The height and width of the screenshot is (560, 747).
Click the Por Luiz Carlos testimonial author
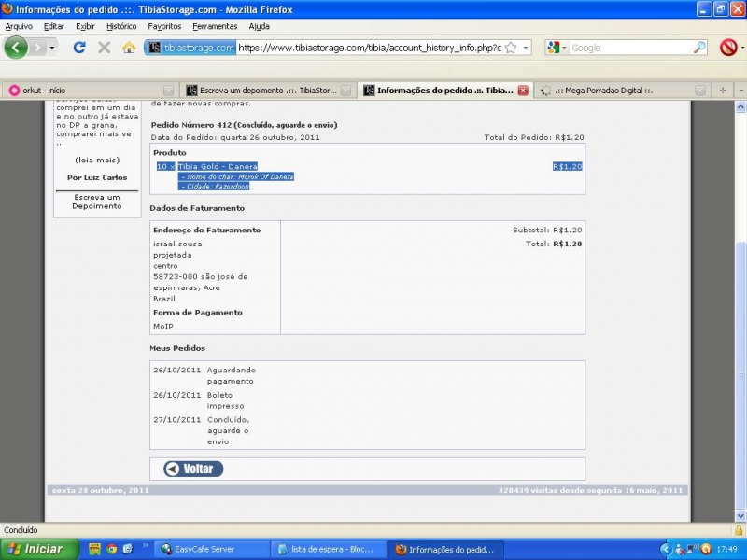pos(97,177)
